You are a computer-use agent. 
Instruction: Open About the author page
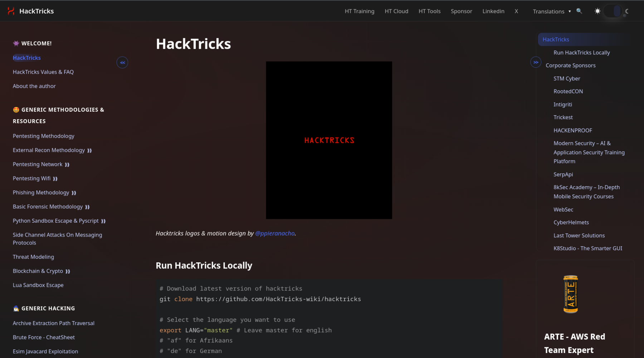coord(34,86)
